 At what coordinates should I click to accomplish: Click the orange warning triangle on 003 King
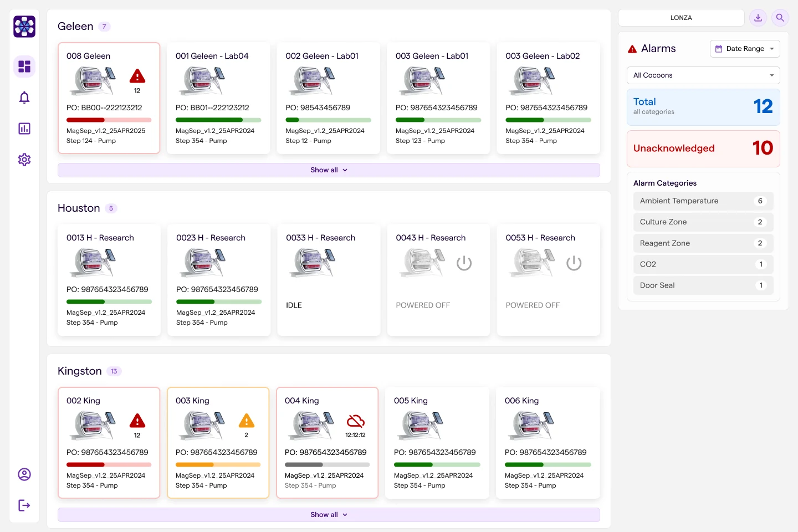tap(247, 421)
